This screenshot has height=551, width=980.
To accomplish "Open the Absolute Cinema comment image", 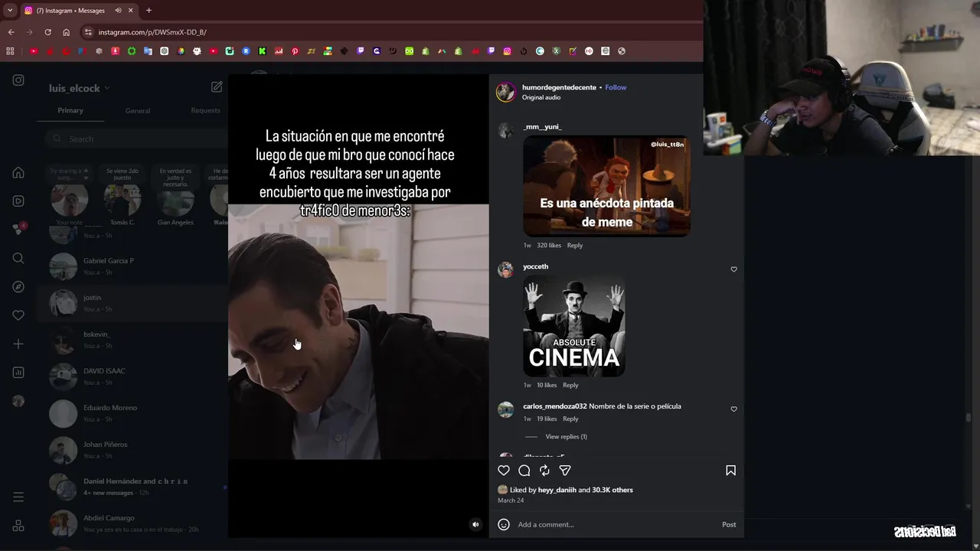I will [x=574, y=326].
